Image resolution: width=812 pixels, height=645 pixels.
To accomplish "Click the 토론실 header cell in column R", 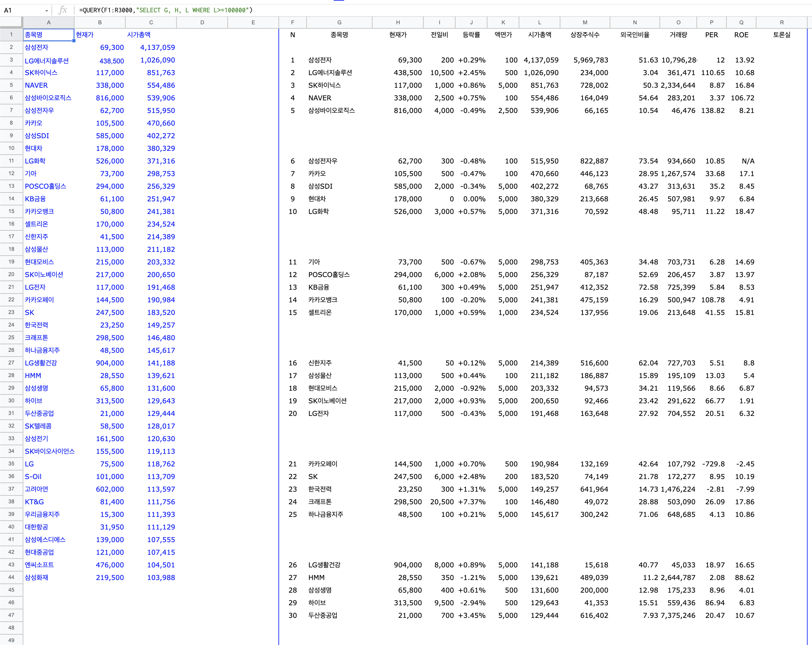I will click(781, 35).
